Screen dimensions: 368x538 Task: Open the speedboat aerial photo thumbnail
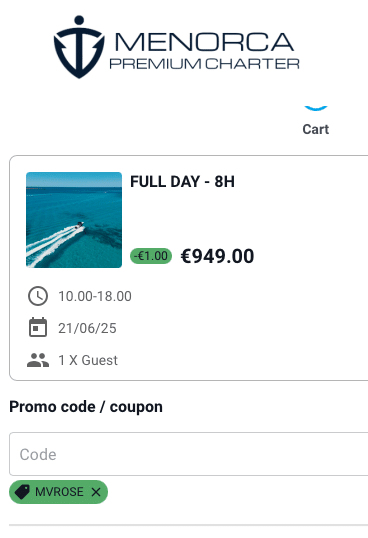(x=74, y=220)
